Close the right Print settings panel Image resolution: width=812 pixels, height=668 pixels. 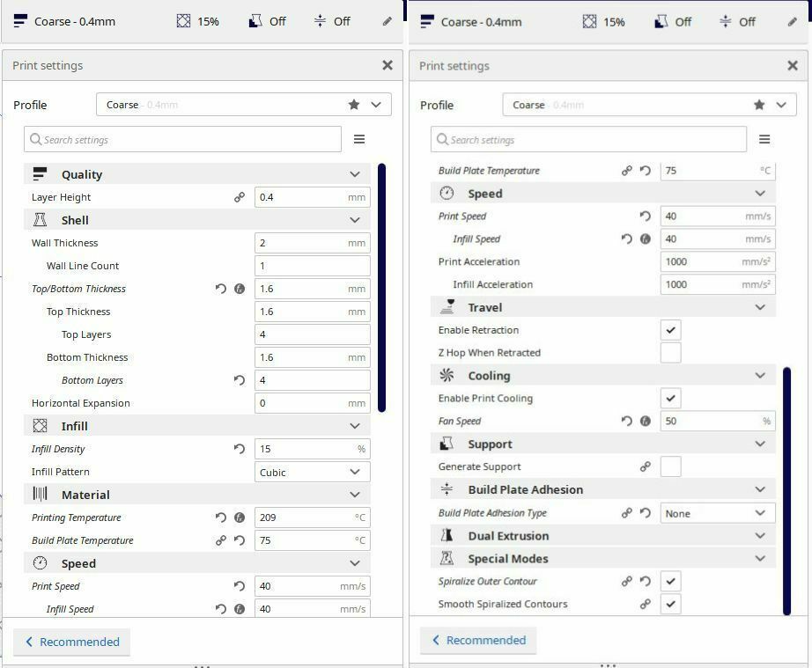coord(793,66)
